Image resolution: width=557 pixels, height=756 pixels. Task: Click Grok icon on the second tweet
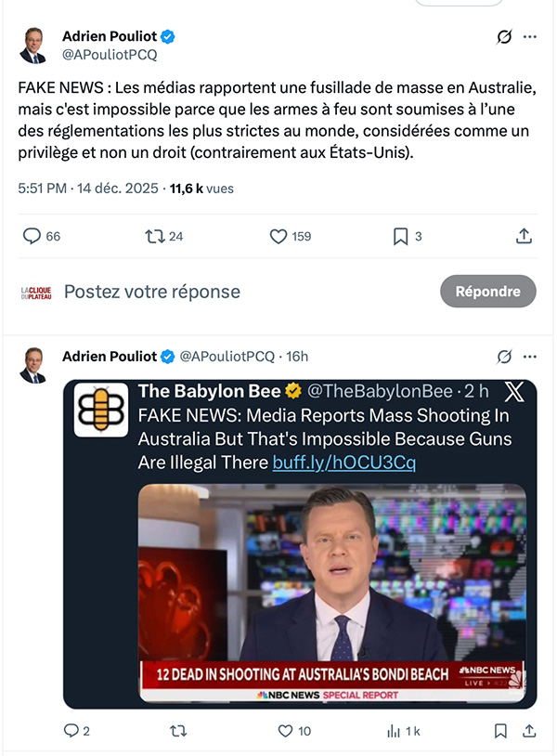tap(505, 356)
